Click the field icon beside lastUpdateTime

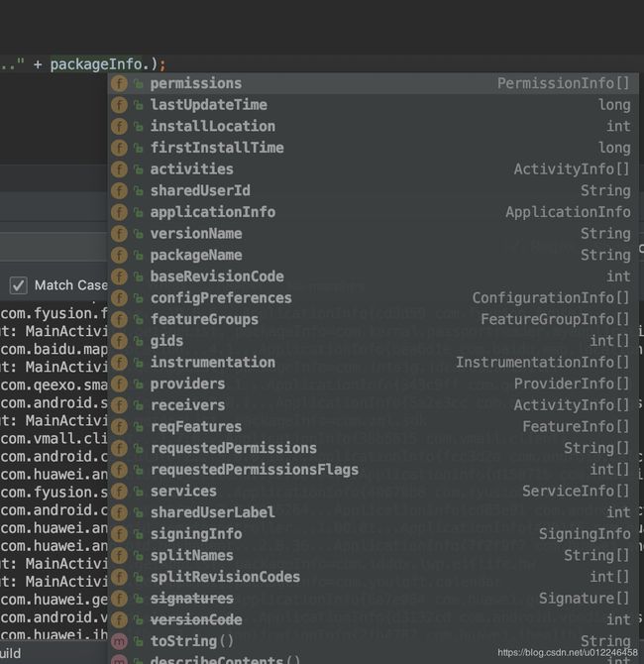(119, 105)
